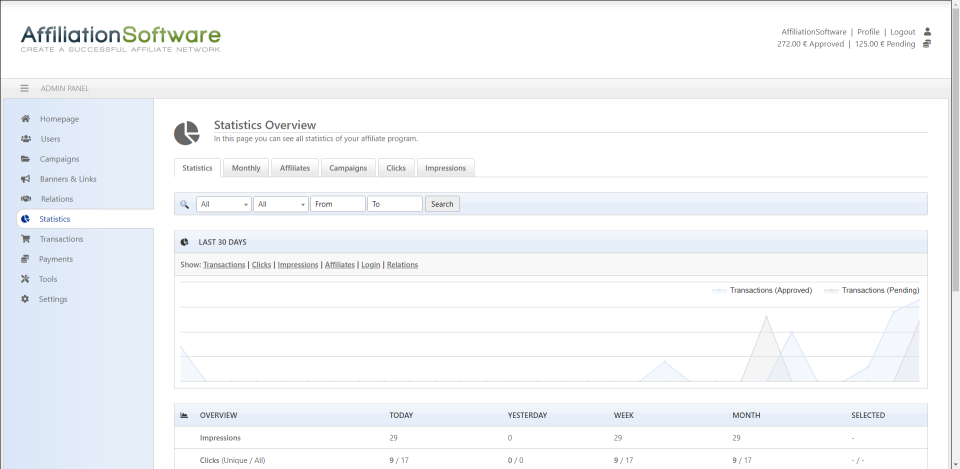
Task: Click the coins icon next to Pending balance
Action: [x=927, y=44]
